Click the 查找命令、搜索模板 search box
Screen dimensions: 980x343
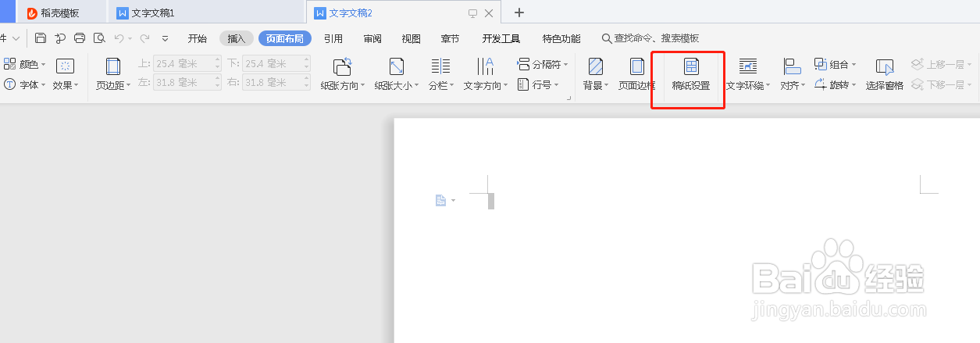pos(650,38)
